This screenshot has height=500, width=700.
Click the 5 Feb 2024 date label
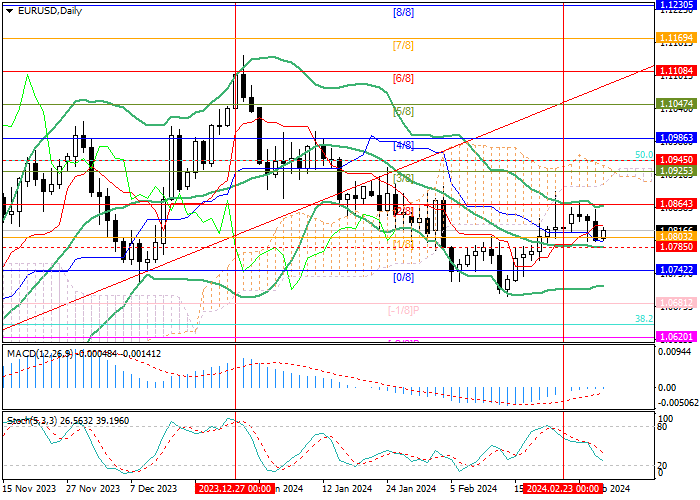pos(474,488)
